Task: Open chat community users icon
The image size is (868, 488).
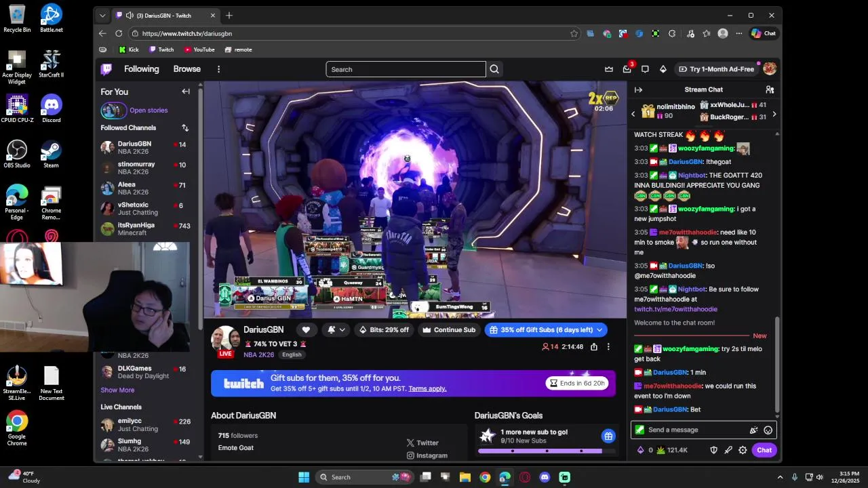Action: [x=770, y=89]
